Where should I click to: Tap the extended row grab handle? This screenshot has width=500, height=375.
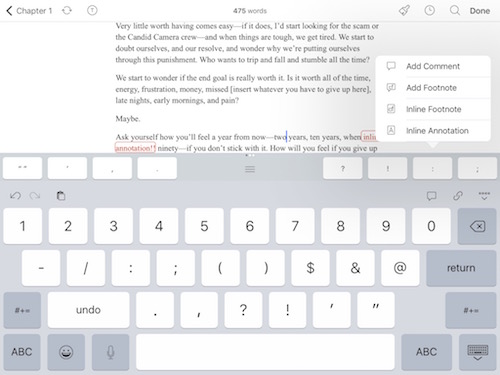[250, 169]
